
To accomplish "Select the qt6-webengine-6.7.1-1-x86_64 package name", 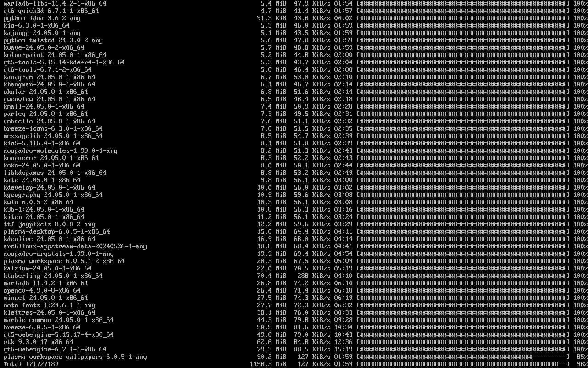I will (x=55, y=349).
